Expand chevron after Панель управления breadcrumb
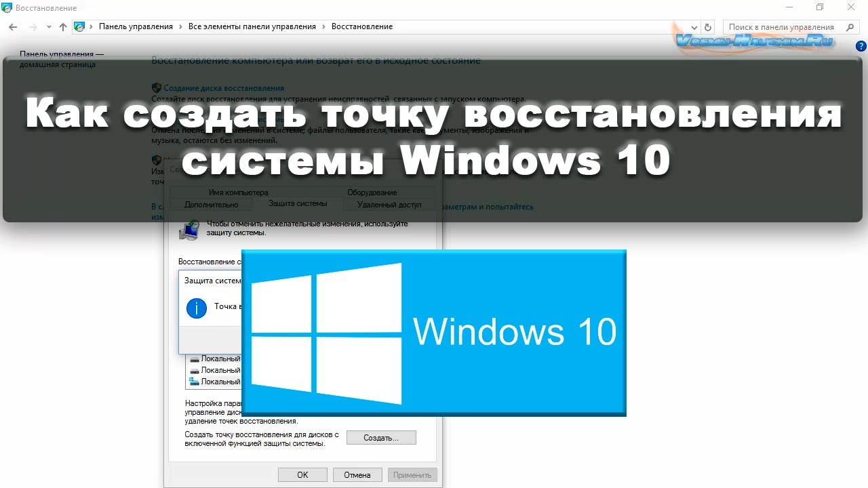 point(180,26)
